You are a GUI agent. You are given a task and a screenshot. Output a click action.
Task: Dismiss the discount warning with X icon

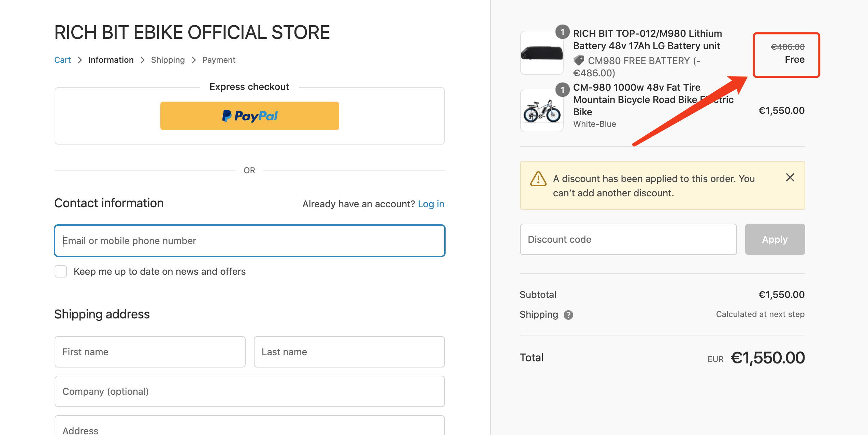point(790,177)
